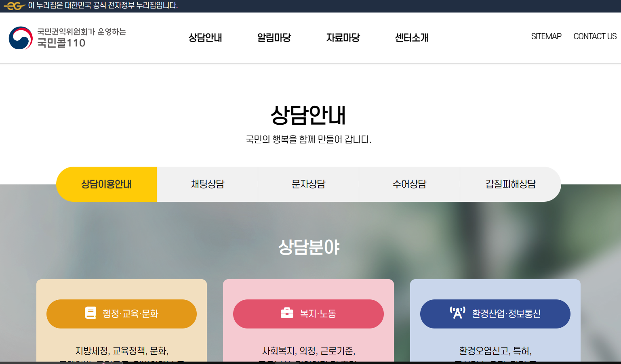Click the 환경산업·정보통신 pill button
621x364 pixels.
click(x=495, y=314)
